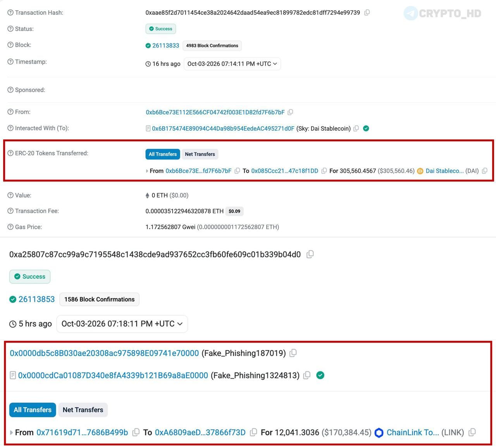The image size is (496, 448).
Task: Select lower large Net Transfers tab
Action: (83, 410)
